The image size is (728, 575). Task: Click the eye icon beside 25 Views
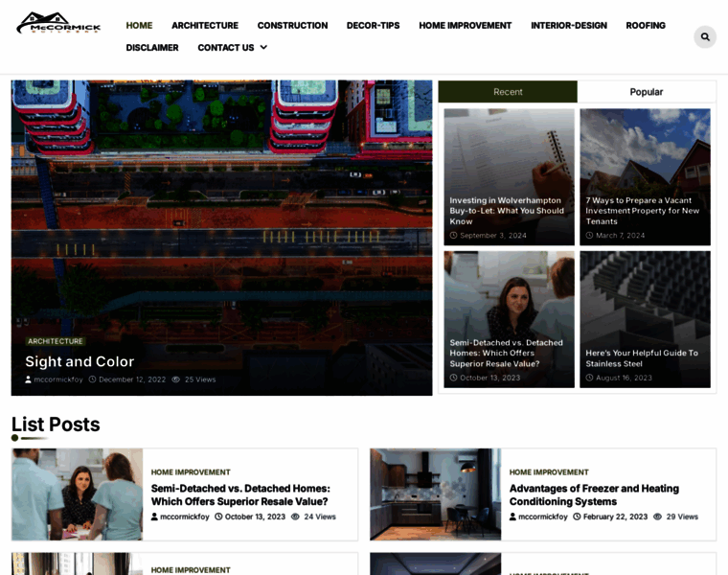coord(176,379)
